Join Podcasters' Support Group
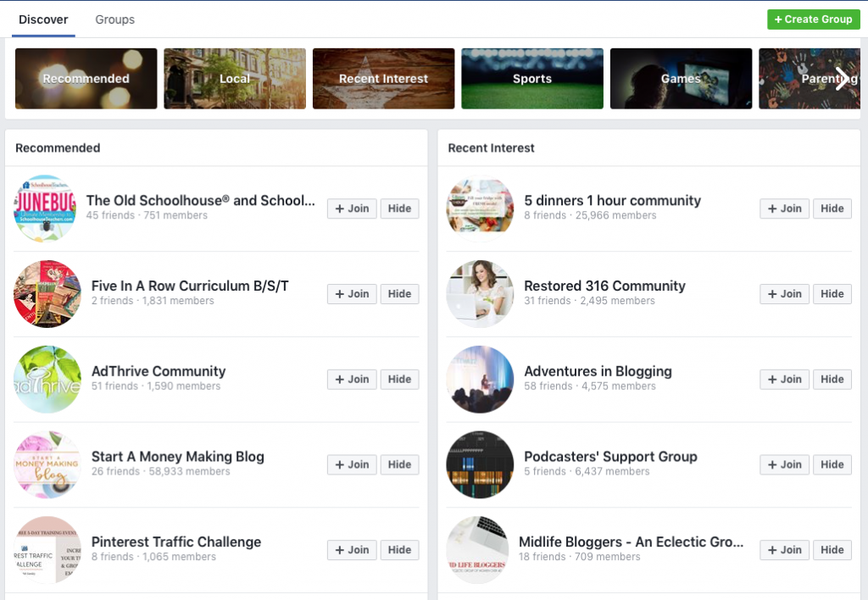The image size is (868, 600). (784, 464)
